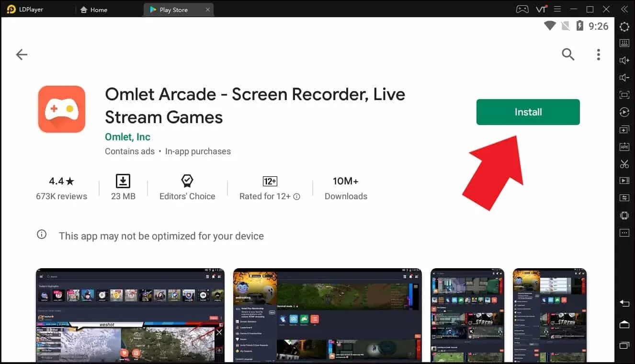Click the 10M+ Downloads stat
Viewport: 635px width, 364px height.
pyautogui.click(x=346, y=188)
